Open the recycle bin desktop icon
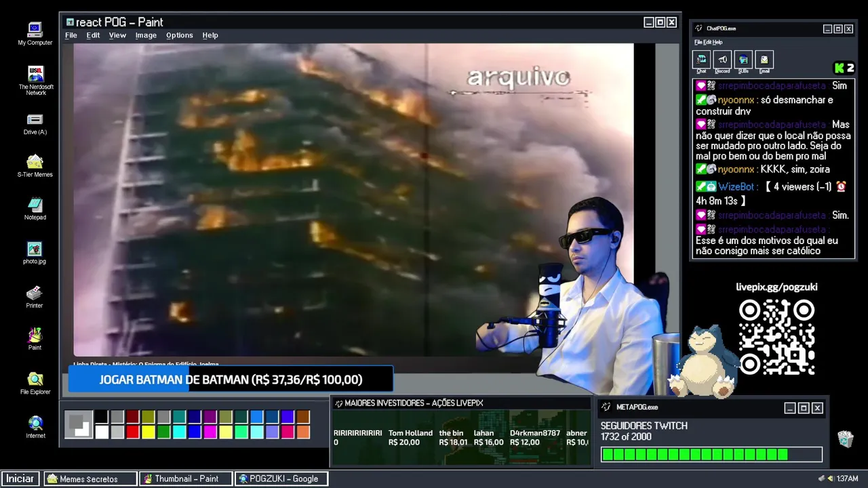868x488 pixels. [x=845, y=439]
